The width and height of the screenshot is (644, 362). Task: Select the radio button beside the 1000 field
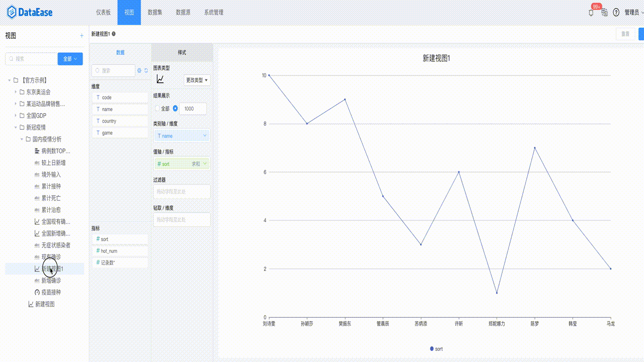(175, 109)
